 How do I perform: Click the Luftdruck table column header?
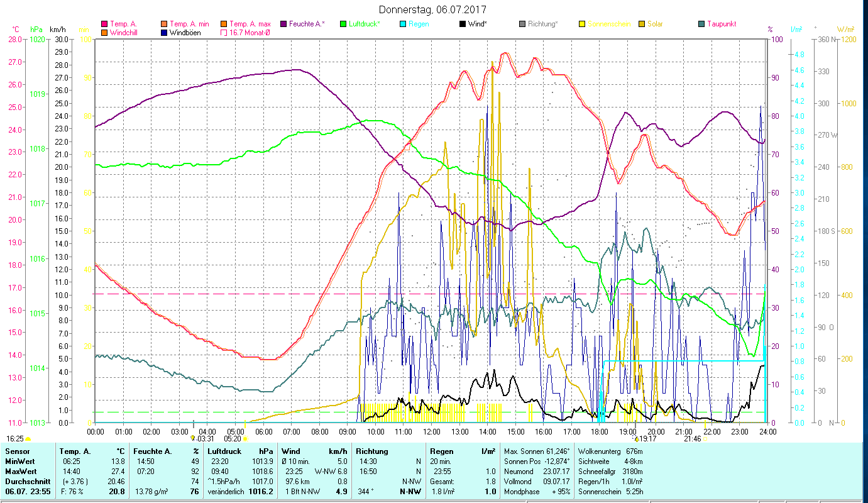[224, 451]
